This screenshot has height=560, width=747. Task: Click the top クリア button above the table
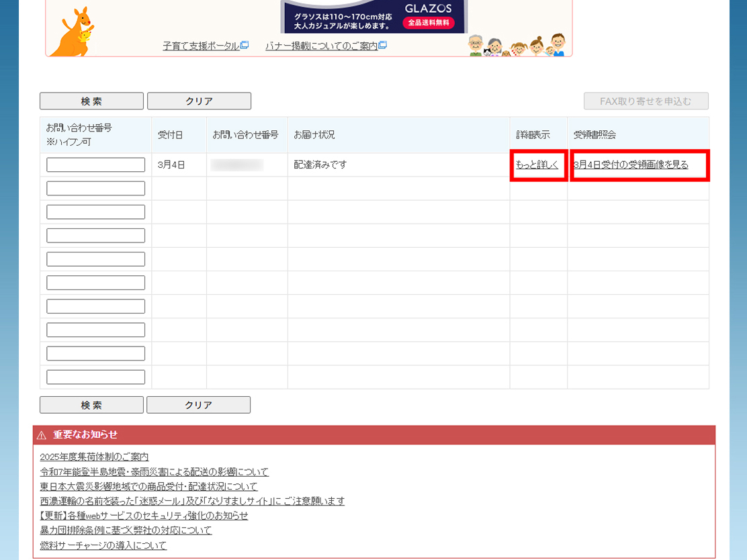coord(199,101)
